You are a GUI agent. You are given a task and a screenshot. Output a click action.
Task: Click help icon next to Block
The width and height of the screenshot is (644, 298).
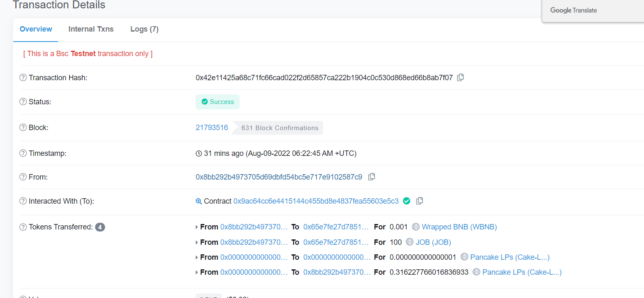(x=23, y=128)
